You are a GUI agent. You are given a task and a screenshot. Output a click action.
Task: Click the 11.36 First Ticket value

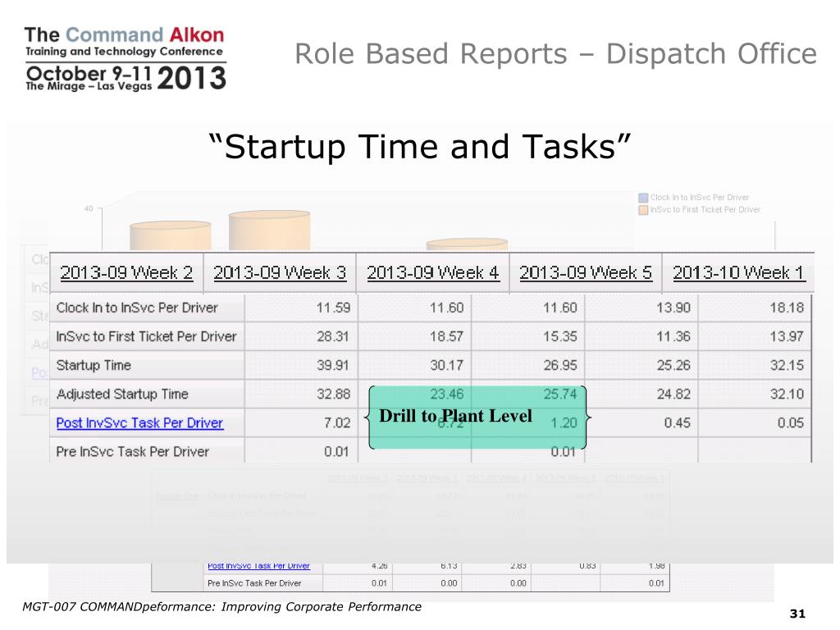(x=673, y=336)
